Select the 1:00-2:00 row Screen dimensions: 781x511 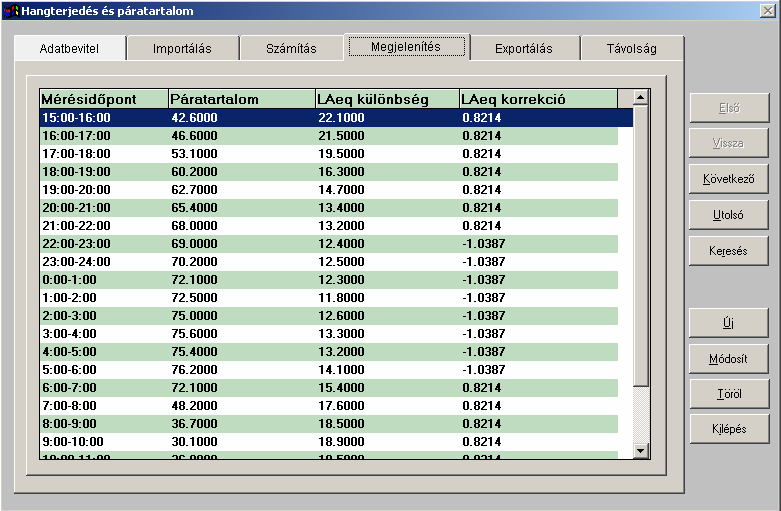point(329,298)
